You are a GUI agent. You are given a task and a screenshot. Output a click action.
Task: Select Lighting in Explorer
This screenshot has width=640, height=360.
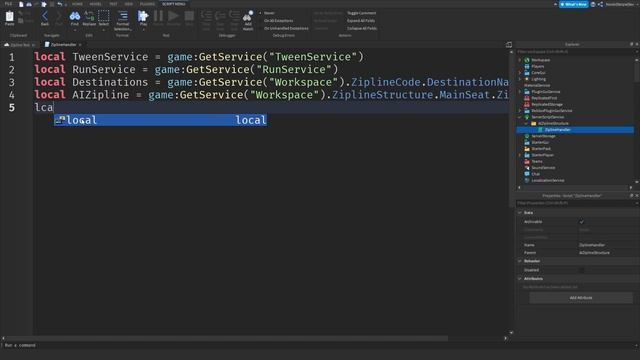tap(538, 79)
